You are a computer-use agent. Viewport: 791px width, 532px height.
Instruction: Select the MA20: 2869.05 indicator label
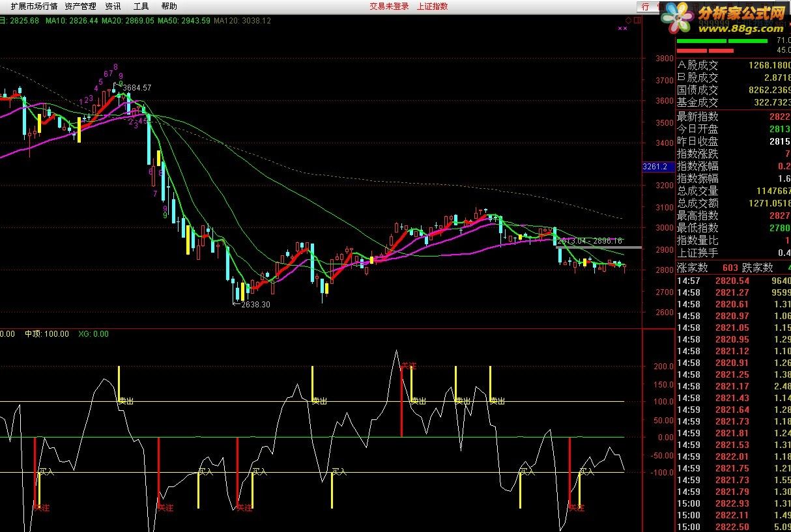click(128, 21)
